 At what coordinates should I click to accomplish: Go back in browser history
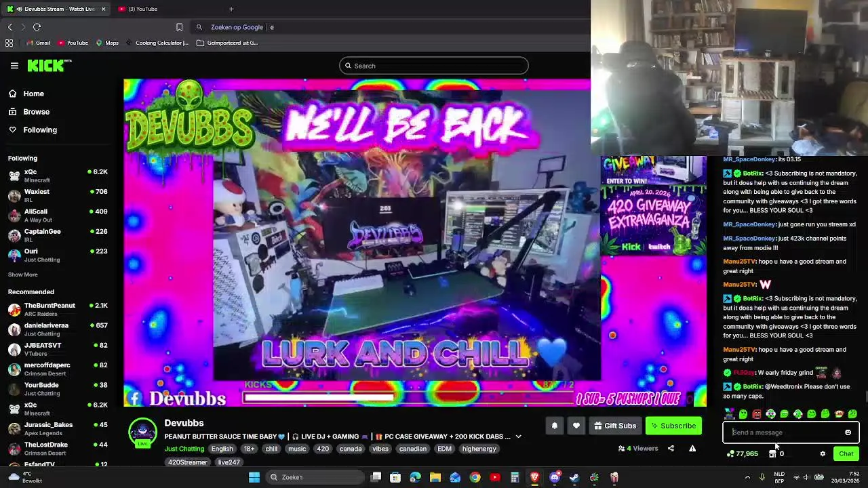[x=9, y=27]
